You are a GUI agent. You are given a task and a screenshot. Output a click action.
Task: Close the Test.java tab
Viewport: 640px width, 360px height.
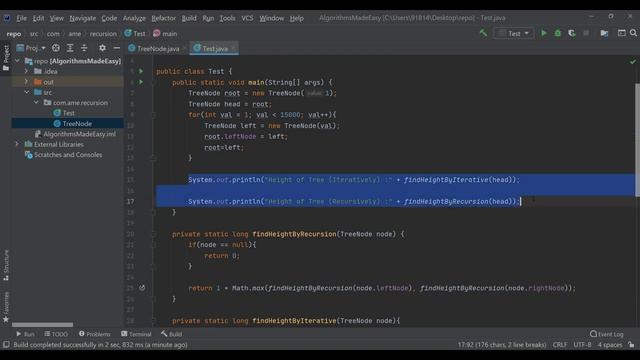pyautogui.click(x=233, y=49)
